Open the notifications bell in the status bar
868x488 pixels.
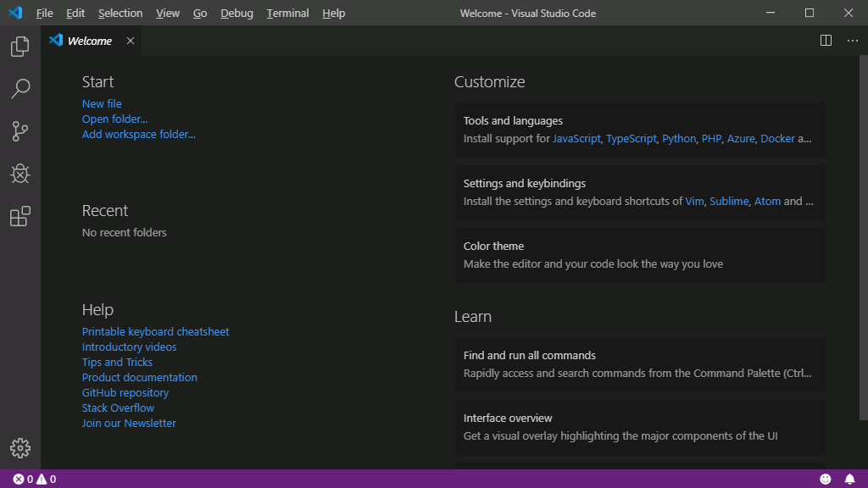(849, 480)
